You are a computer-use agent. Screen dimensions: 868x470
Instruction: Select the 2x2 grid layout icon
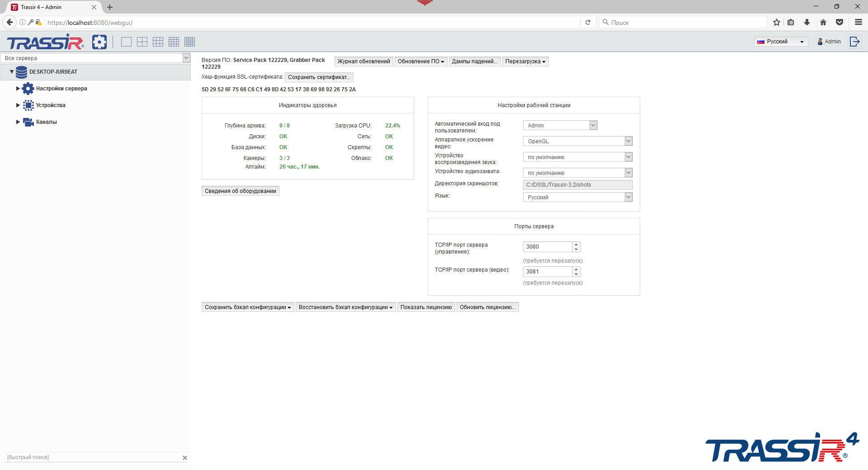(142, 42)
